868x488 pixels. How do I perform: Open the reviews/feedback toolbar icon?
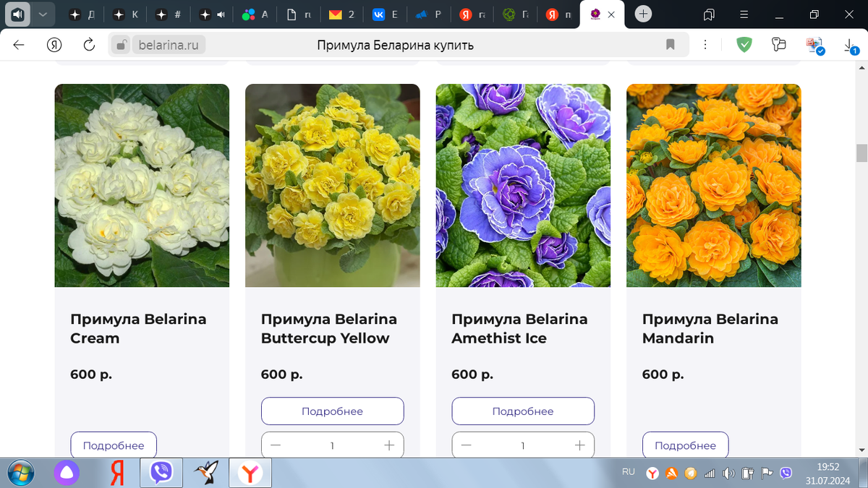[x=779, y=45]
